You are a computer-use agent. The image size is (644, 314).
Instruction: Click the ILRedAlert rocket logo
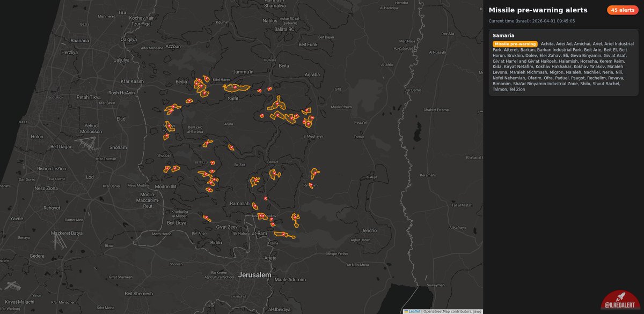point(620,299)
